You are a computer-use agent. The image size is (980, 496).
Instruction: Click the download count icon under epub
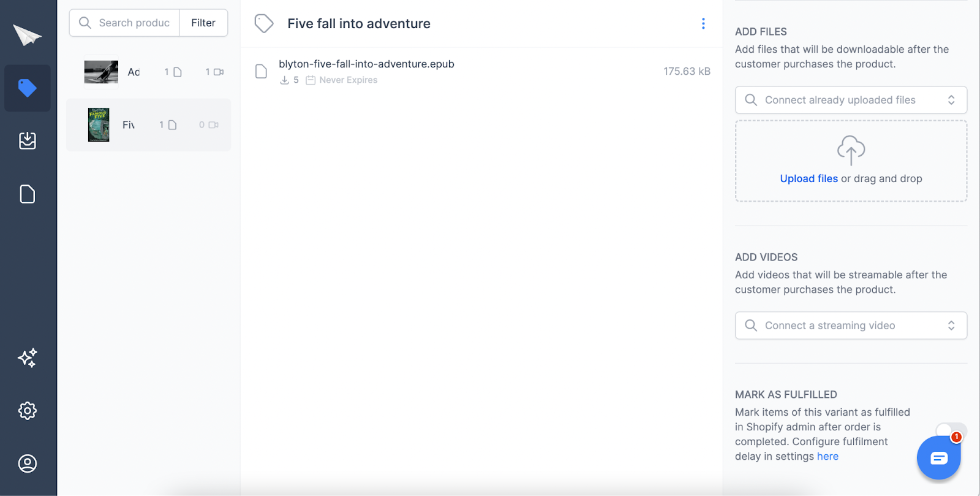284,80
